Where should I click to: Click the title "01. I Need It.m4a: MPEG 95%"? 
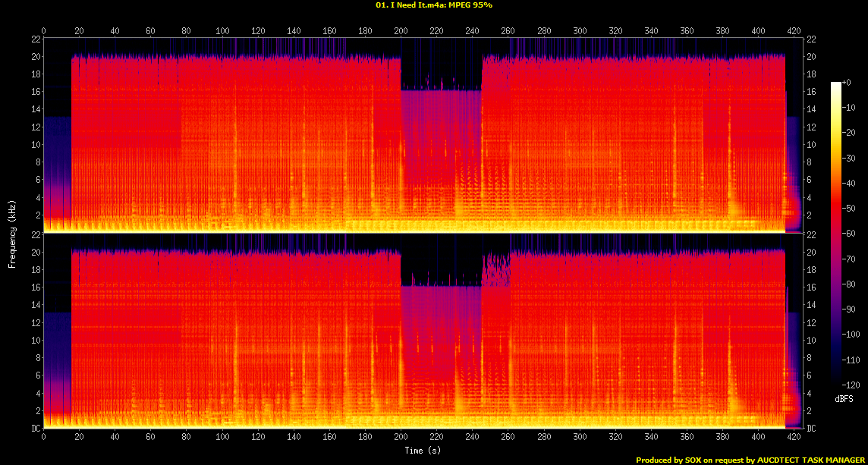pyautogui.click(x=434, y=5)
